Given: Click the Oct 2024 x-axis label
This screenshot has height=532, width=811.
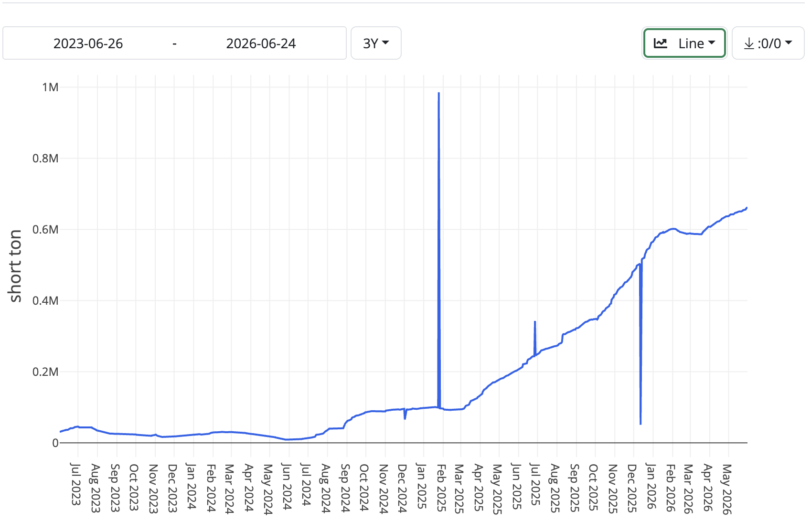Looking at the screenshot, I should 364,487.
